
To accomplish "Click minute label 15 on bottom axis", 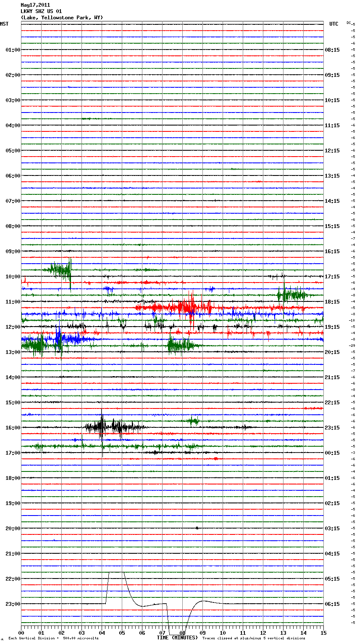I will click(x=323, y=633).
